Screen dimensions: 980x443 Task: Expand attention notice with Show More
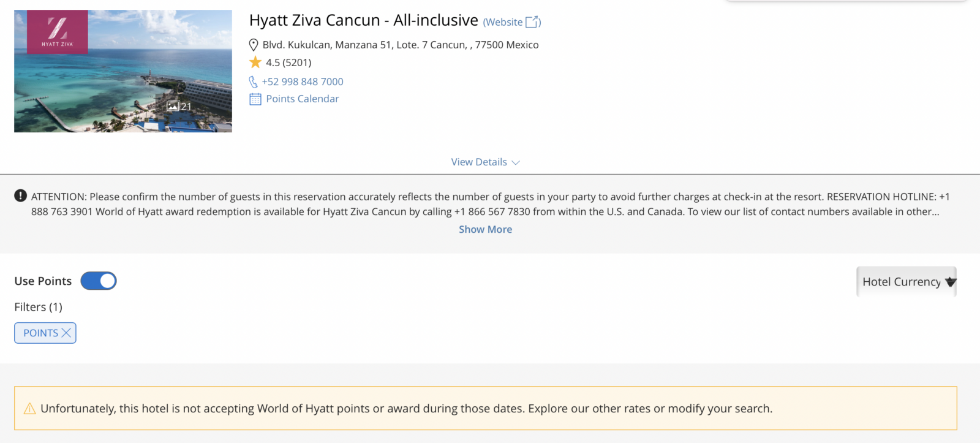pyautogui.click(x=486, y=229)
